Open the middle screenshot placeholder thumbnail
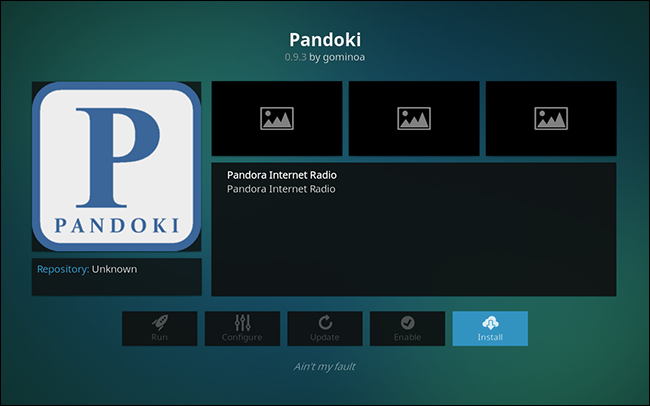Screen dimensions: 650x406 click(x=414, y=119)
